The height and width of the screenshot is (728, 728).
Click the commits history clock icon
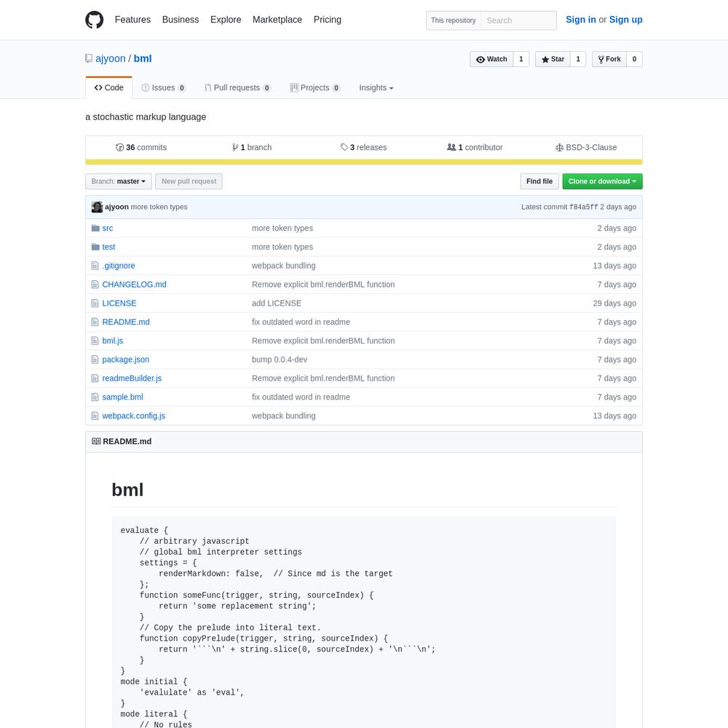120,147
